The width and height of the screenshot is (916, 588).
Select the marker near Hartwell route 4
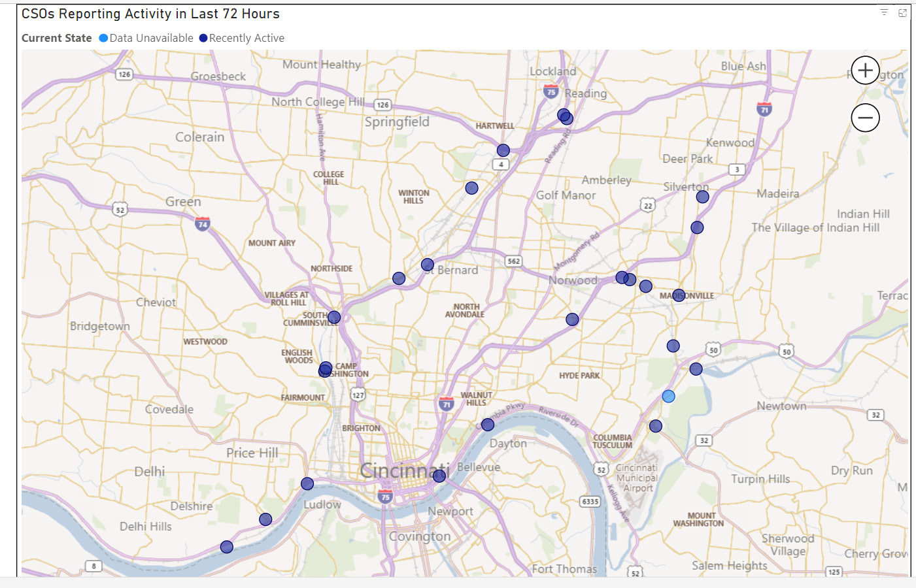503,150
